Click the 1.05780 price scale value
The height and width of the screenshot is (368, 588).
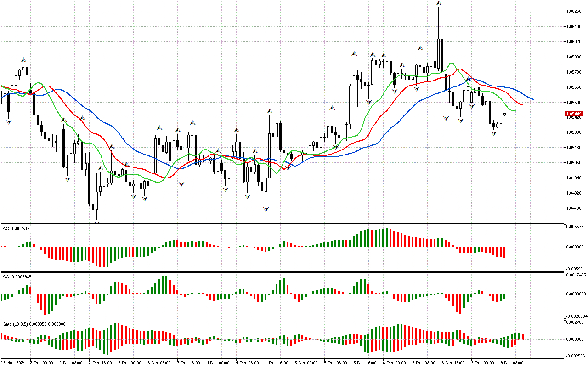pyautogui.click(x=575, y=72)
